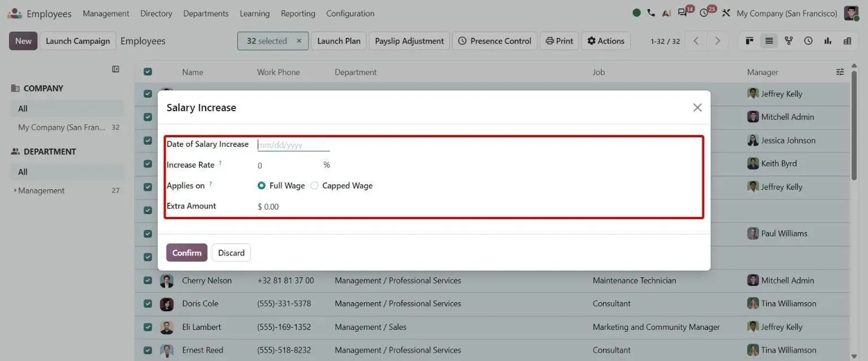This screenshot has width=868, height=361.
Task: Toggle the select-all header checkbox
Action: [x=147, y=72]
